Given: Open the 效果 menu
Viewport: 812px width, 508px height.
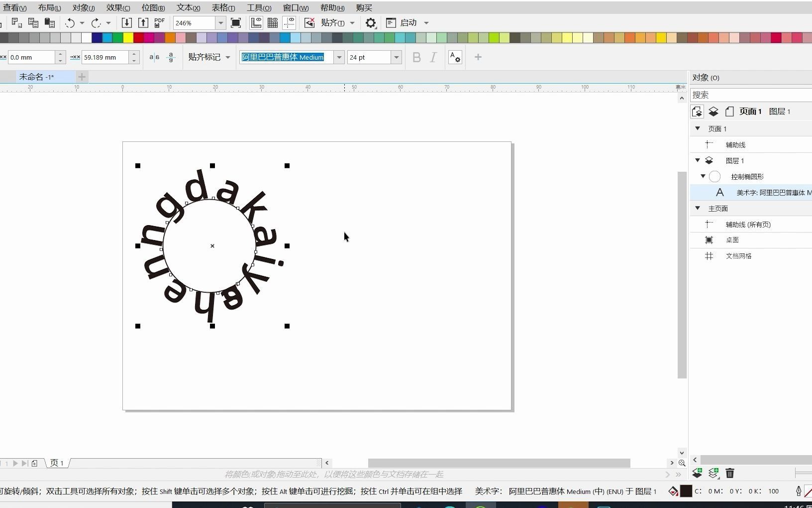Looking at the screenshot, I should 118,7.
